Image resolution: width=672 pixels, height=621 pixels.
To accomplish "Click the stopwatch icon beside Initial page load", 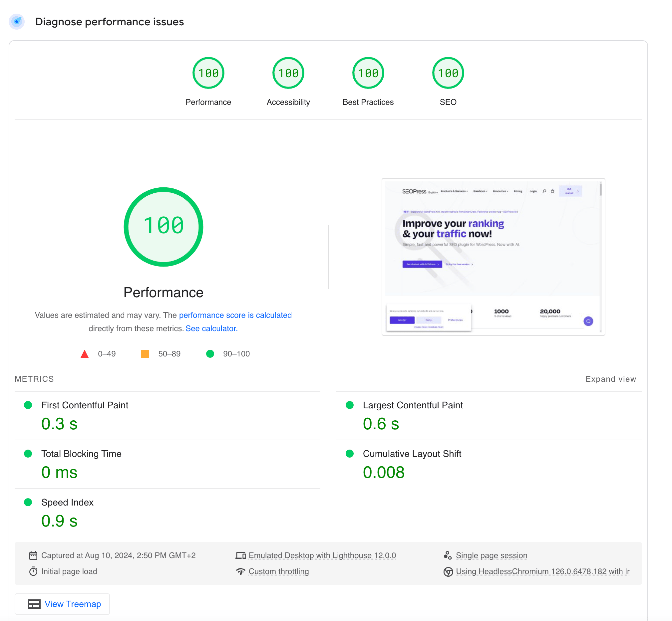I will 33,571.
